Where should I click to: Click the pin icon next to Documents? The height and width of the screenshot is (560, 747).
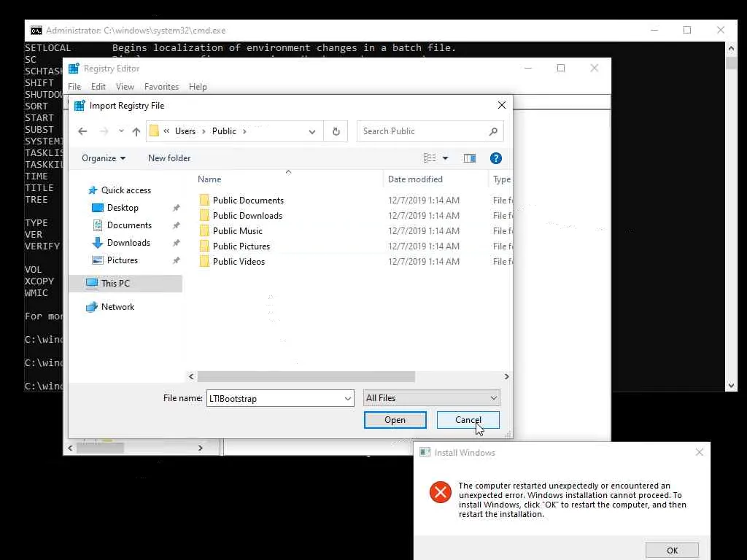[177, 225]
